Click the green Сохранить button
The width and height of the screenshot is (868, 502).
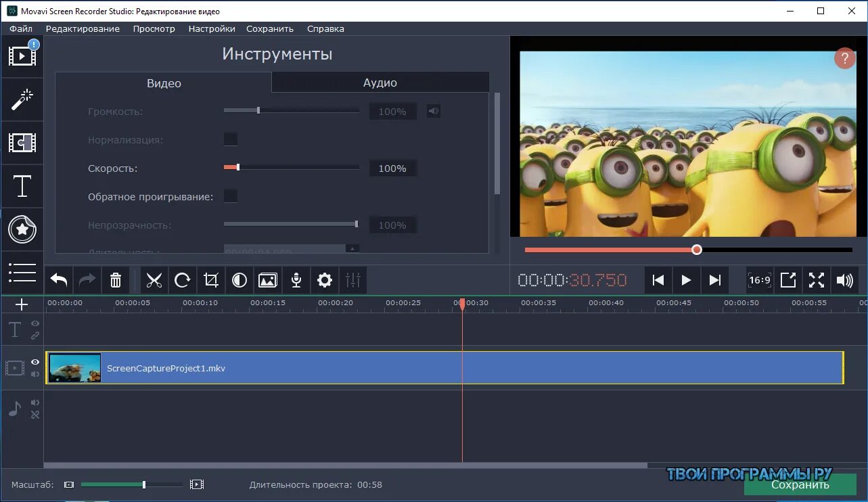click(800, 484)
